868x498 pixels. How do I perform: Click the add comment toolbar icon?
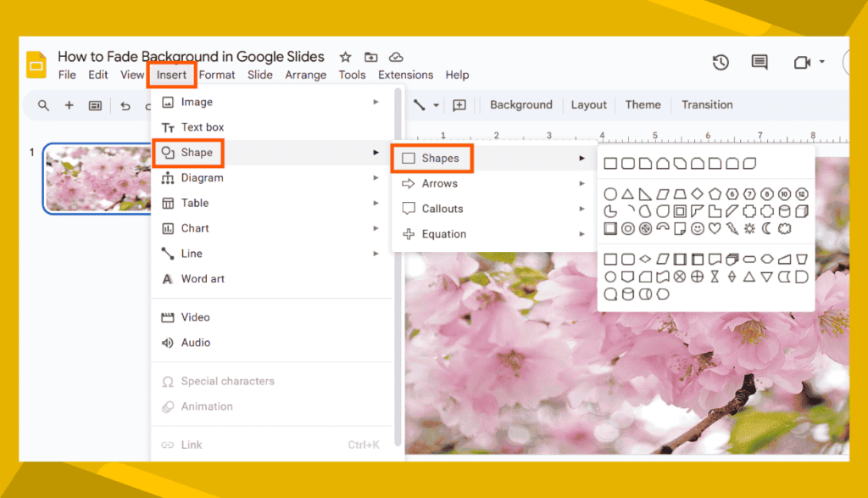[x=459, y=105]
